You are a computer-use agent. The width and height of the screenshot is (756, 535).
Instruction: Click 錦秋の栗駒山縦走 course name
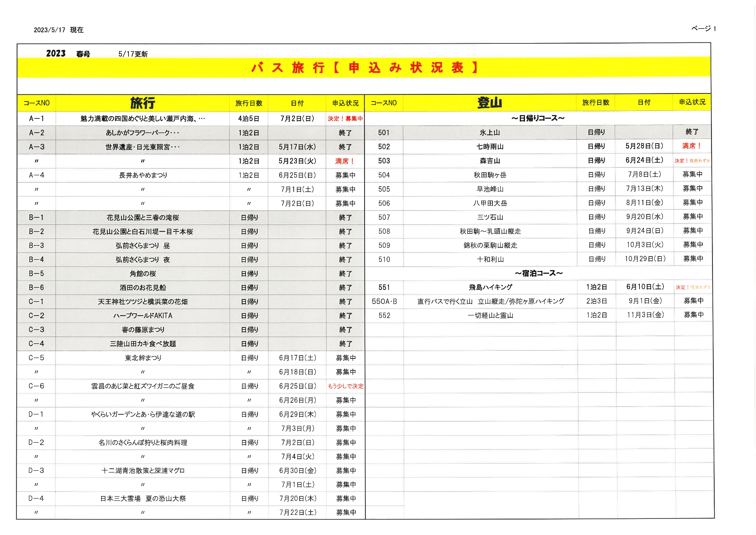pyautogui.click(x=490, y=245)
